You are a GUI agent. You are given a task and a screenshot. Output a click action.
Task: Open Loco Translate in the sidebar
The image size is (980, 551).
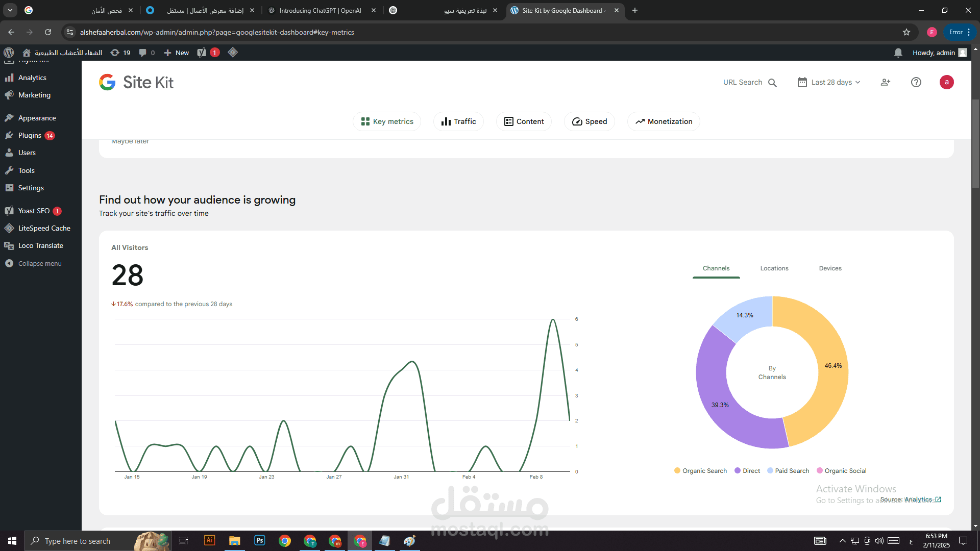click(x=41, y=245)
